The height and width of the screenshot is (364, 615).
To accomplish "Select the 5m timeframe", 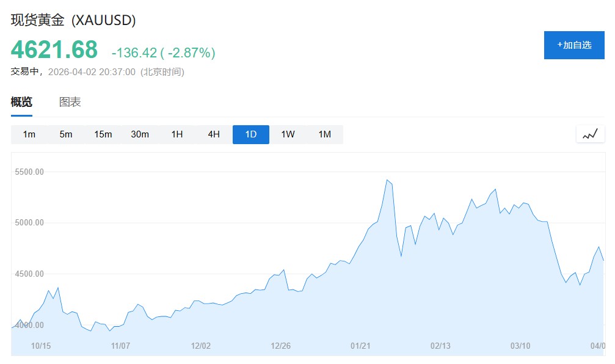I will 66,134.
